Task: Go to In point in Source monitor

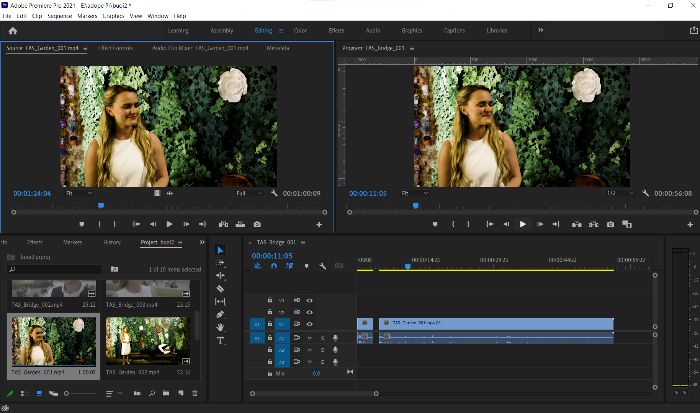Action: [x=137, y=224]
